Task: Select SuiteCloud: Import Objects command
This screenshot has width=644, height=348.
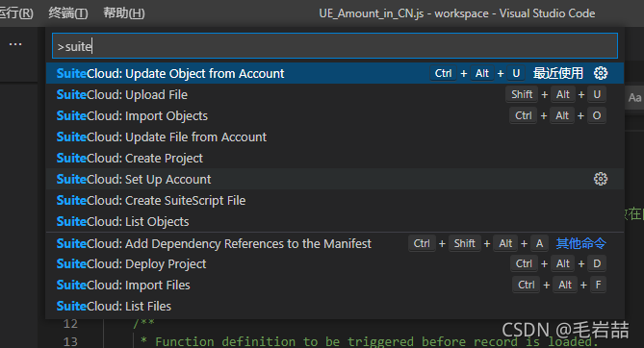Action: [335, 115]
